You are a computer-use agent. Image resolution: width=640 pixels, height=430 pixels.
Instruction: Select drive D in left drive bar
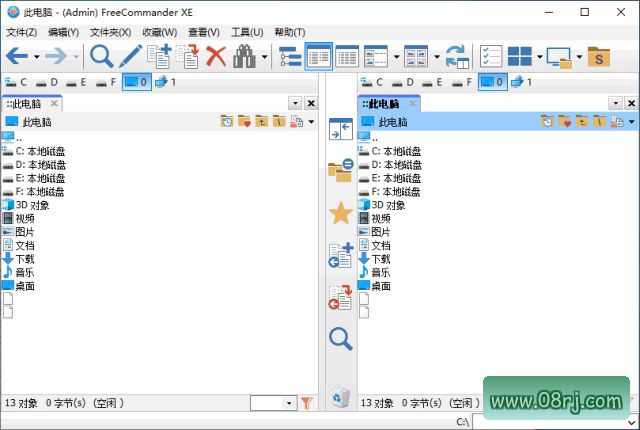(47, 82)
